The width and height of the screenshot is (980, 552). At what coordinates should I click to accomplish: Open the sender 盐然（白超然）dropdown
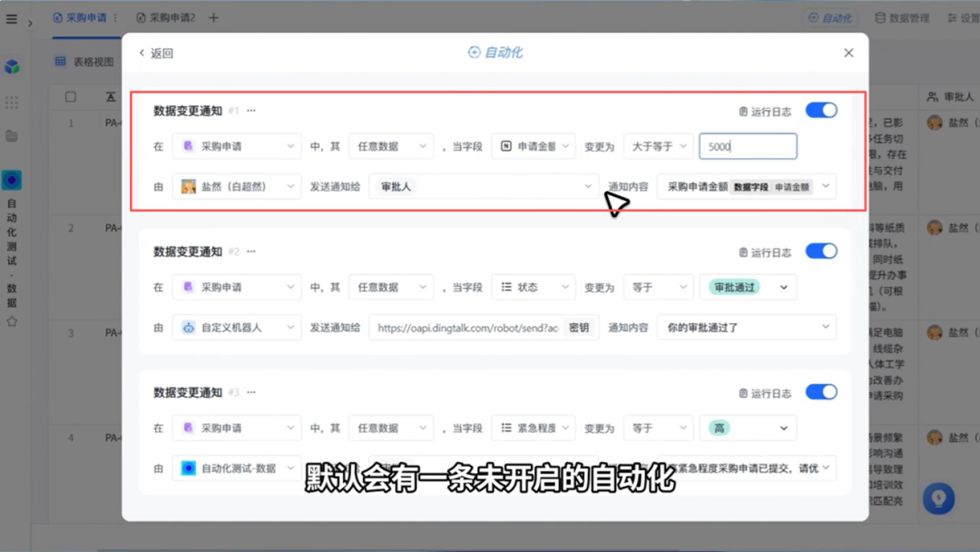click(x=237, y=186)
